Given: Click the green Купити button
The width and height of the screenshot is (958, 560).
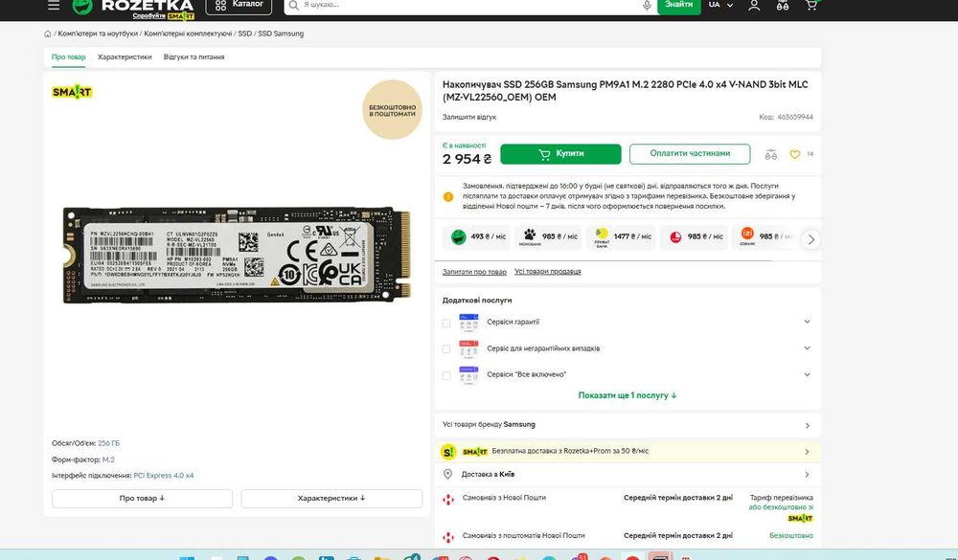Looking at the screenshot, I should click(x=560, y=154).
